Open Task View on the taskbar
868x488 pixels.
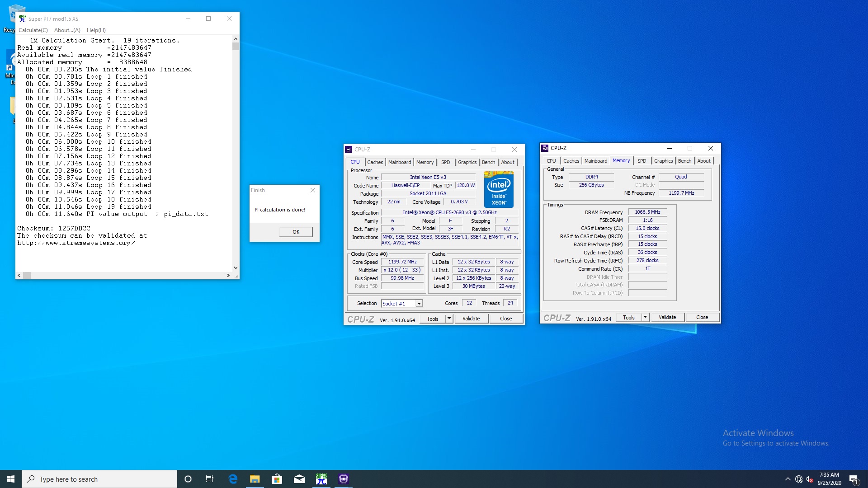pyautogui.click(x=210, y=479)
